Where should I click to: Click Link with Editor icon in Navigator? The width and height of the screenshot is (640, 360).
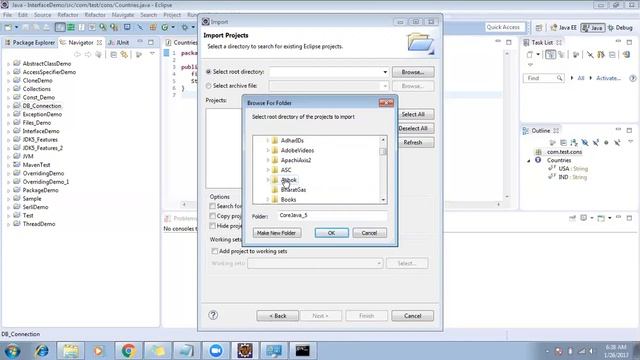[x=124, y=54]
